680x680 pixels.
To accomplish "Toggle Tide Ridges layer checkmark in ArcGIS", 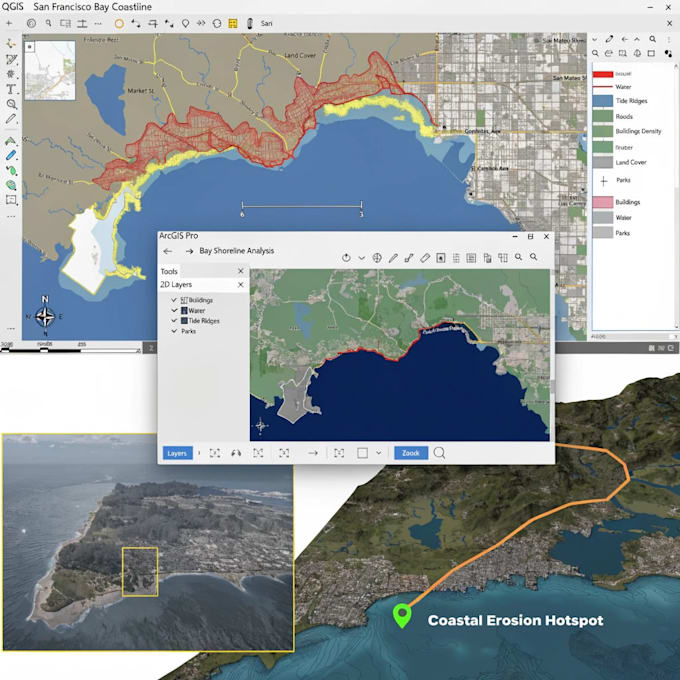I will pyautogui.click(x=174, y=320).
